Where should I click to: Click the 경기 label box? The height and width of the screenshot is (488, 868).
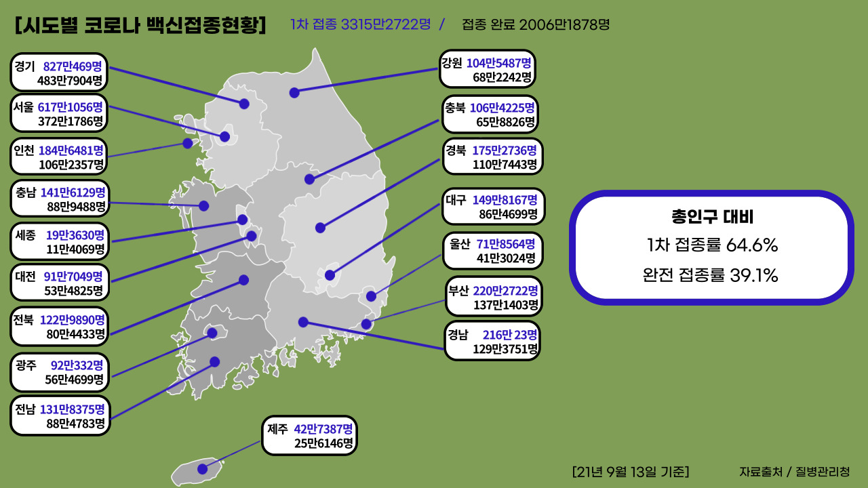tap(60, 73)
